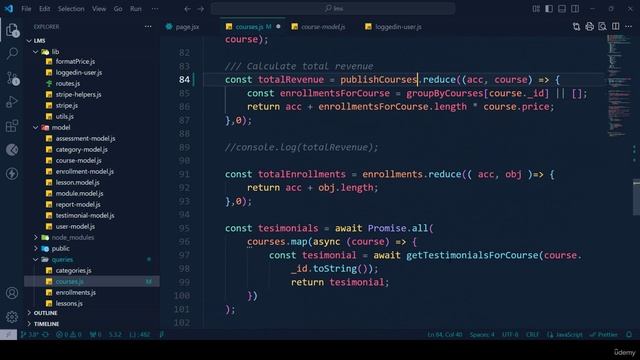Click Customize Layout icon in title bar
The height and width of the screenshot is (360, 640).
[536, 9]
